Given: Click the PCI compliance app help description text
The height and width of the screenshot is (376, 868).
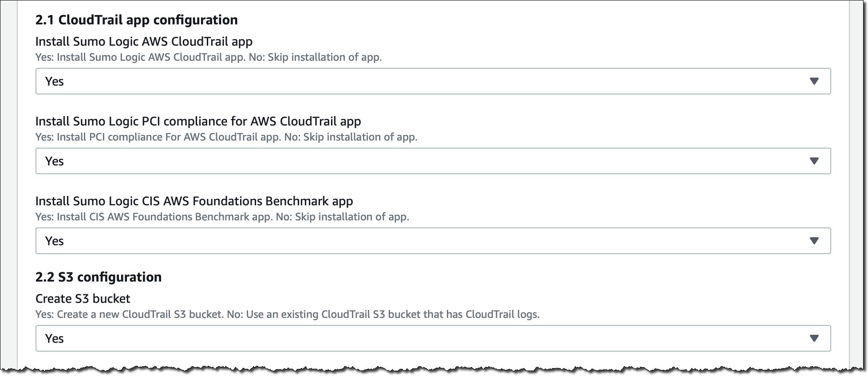Looking at the screenshot, I should (x=226, y=137).
